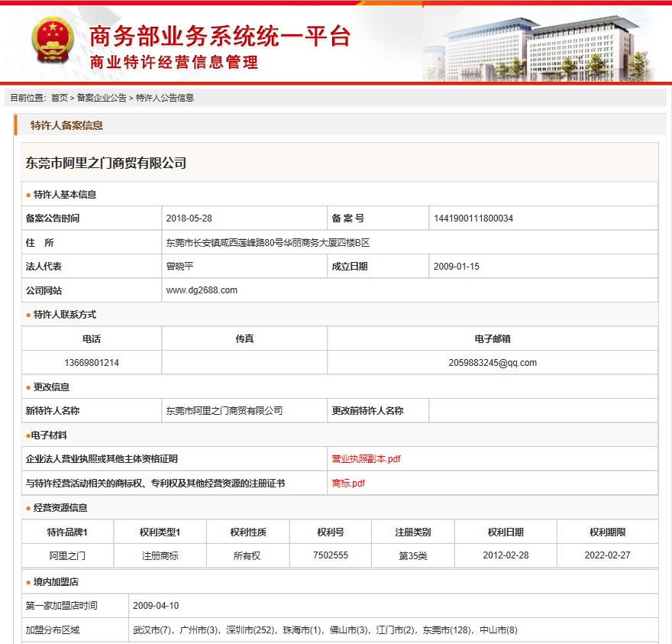672x644 pixels.
Task: Click the phone number 13669801214
Action: (x=92, y=363)
